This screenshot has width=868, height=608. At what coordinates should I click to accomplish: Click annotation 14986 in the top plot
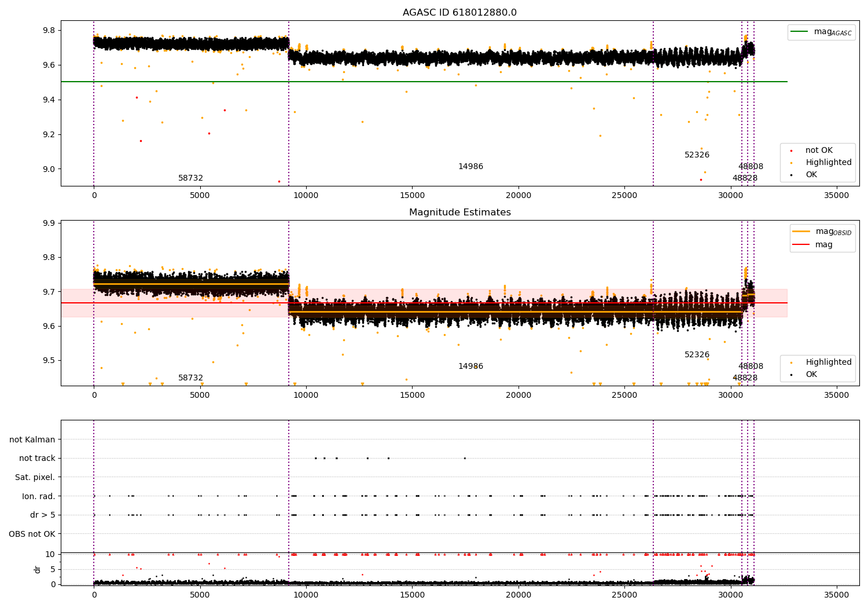[x=470, y=167]
